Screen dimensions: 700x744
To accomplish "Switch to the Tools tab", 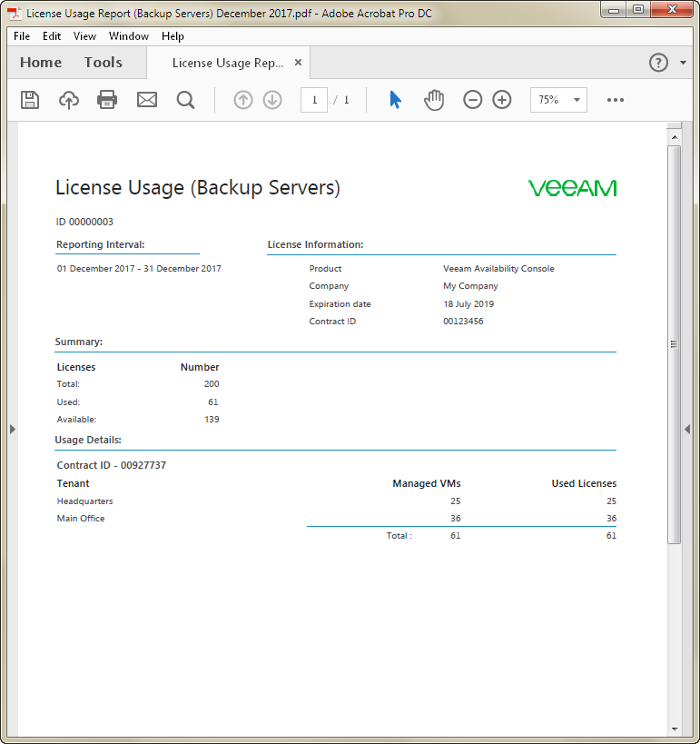I will [x=103, y=62].
